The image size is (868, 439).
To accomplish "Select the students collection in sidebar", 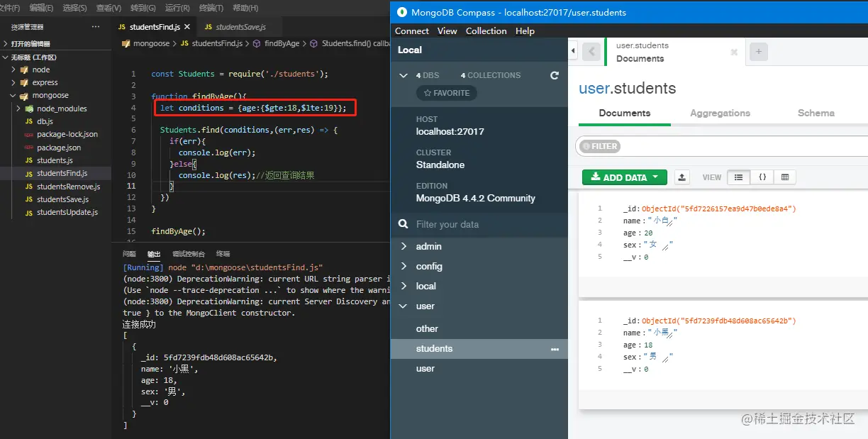I will (479, 349).
